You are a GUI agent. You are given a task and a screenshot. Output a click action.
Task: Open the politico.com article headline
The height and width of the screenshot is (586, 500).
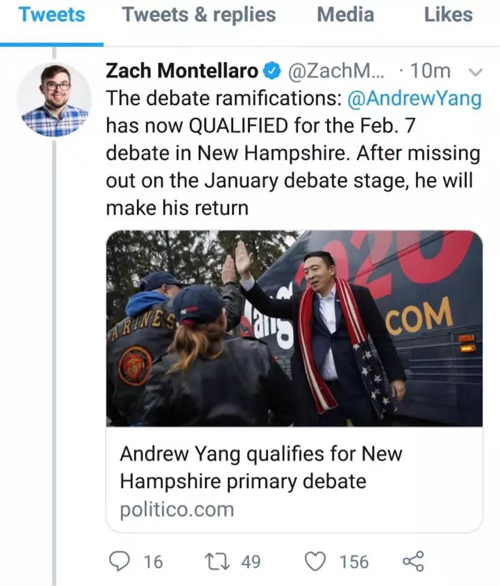tap(261, 467)
